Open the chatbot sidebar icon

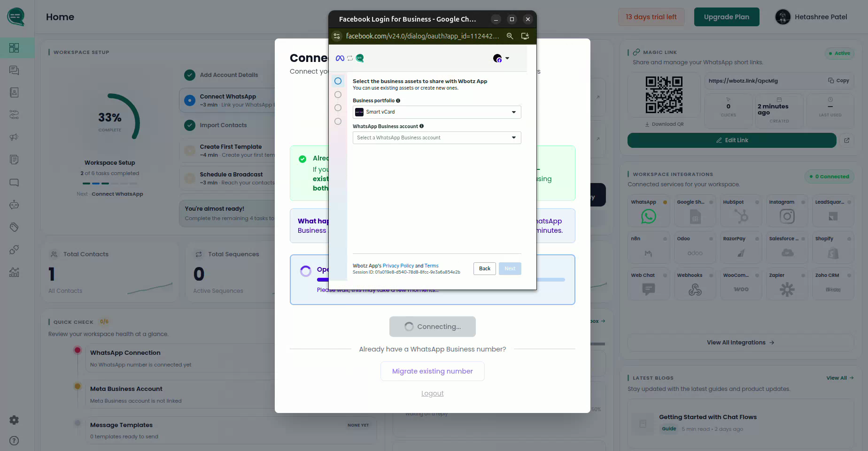point(14,205)
